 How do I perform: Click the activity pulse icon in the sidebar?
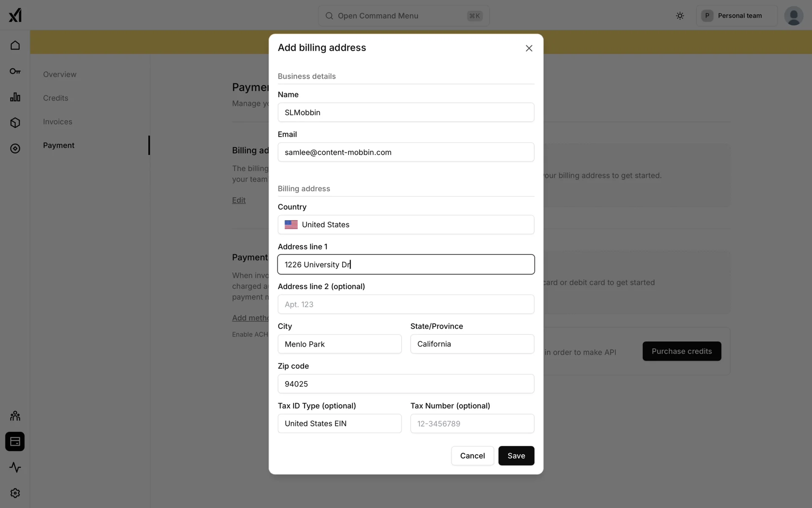(x=15, y=467)
